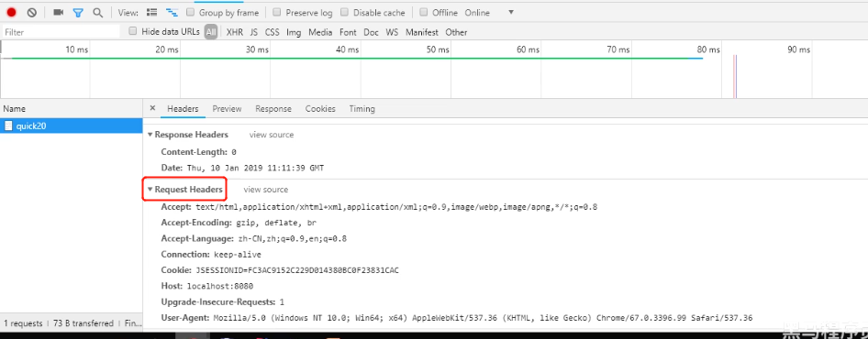Click the 80 ms timeline label
The image size is (868, 339).
tap(708, 49)
